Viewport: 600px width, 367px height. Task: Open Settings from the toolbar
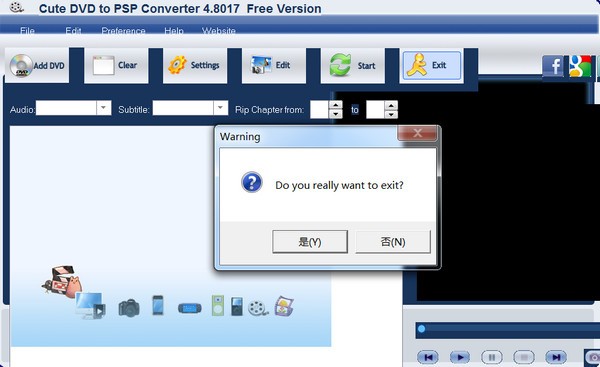tap(195, 65)
